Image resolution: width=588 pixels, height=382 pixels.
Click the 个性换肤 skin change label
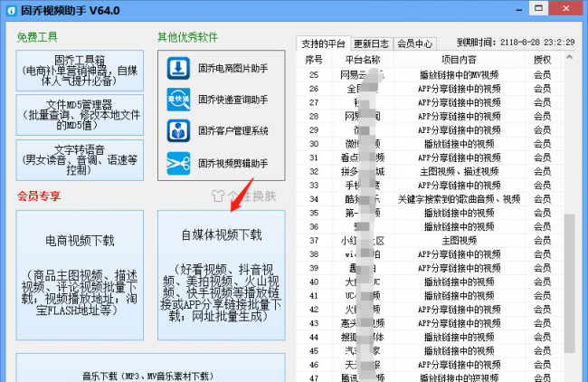(251, 196)
